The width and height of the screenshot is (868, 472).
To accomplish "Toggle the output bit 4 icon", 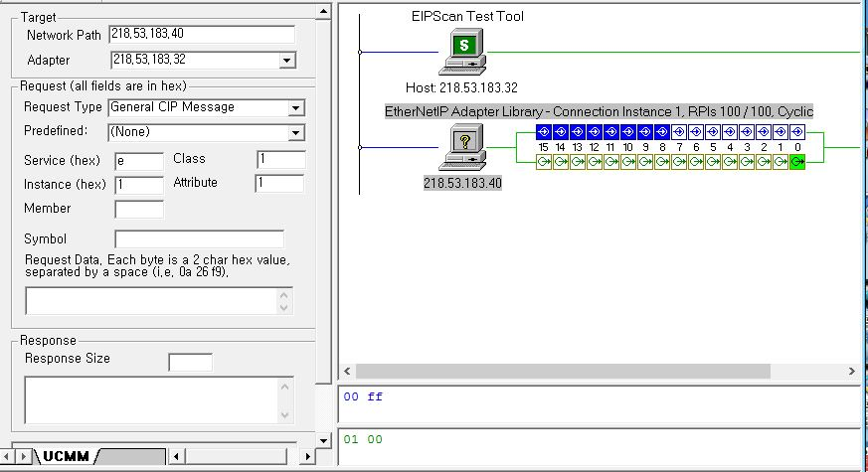I will pyautogui.click(x=730, y=162).
